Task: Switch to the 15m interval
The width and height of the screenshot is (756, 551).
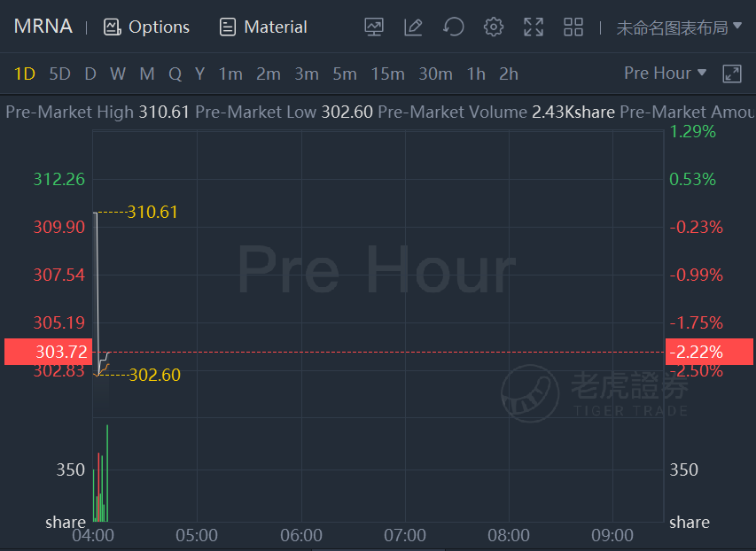Action: (387, 74)
